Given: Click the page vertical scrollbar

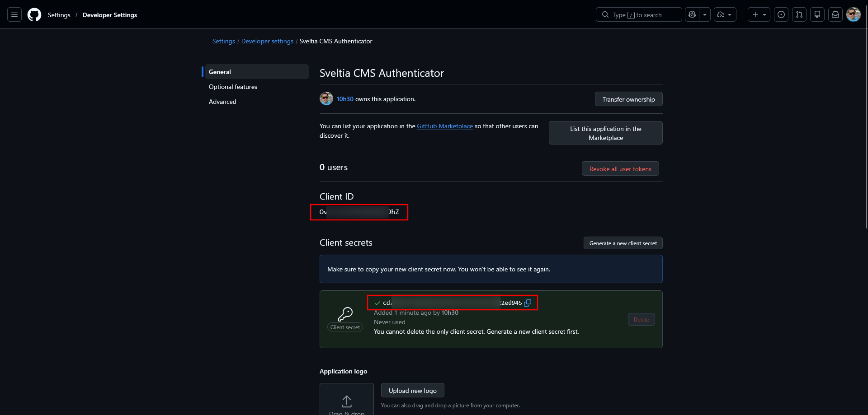Looking at the screenshot, I should pos(866,117).
